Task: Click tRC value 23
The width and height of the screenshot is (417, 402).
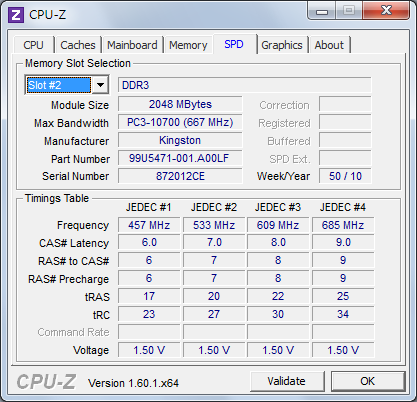Action: (149, 314)
